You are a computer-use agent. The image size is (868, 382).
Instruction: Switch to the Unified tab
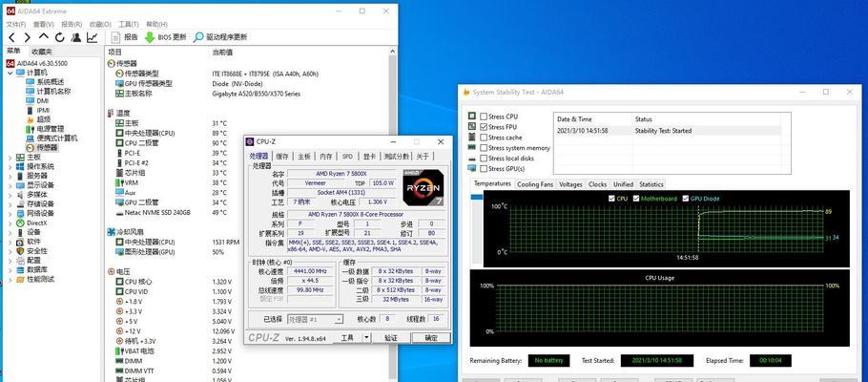(x=623, y=184)
